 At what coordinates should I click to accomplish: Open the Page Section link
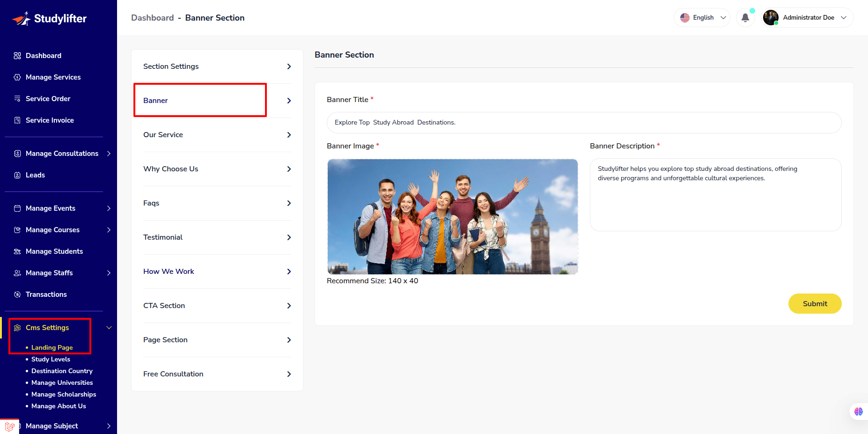[x=217, y=340]
